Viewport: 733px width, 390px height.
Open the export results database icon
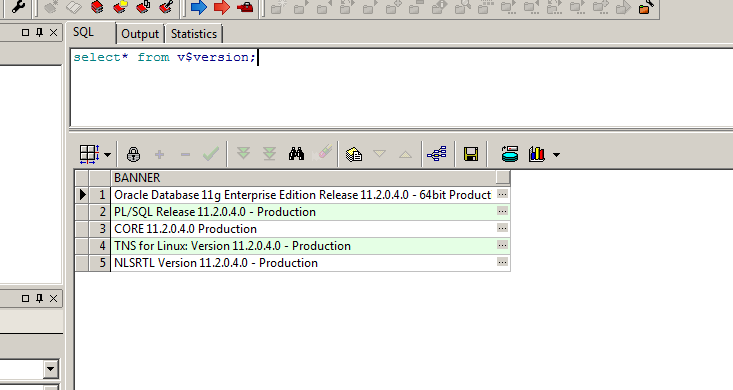point(510,154)
